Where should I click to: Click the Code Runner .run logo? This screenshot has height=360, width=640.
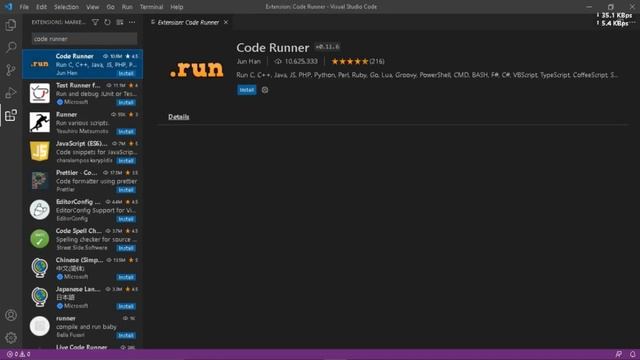tap(197, 69)
